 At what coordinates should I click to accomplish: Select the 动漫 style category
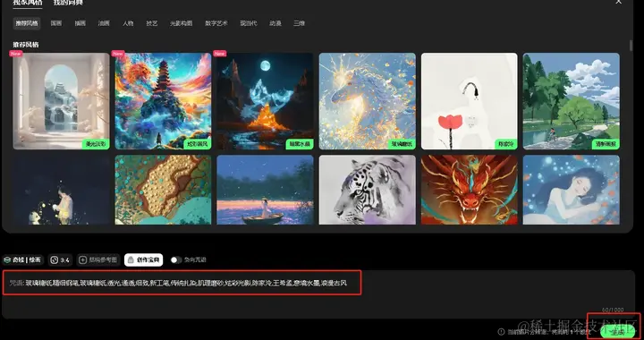(x=275, y=23)
